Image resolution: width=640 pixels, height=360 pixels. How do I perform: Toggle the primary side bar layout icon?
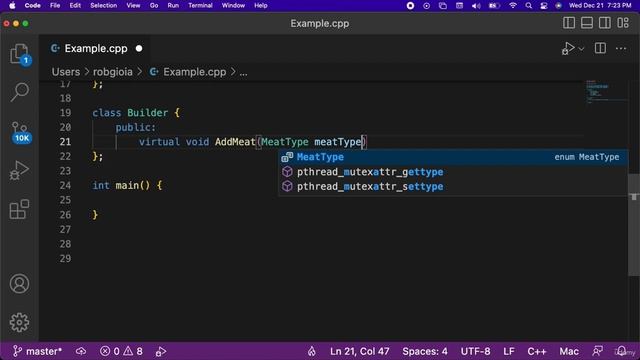click(x=569, y=23)
